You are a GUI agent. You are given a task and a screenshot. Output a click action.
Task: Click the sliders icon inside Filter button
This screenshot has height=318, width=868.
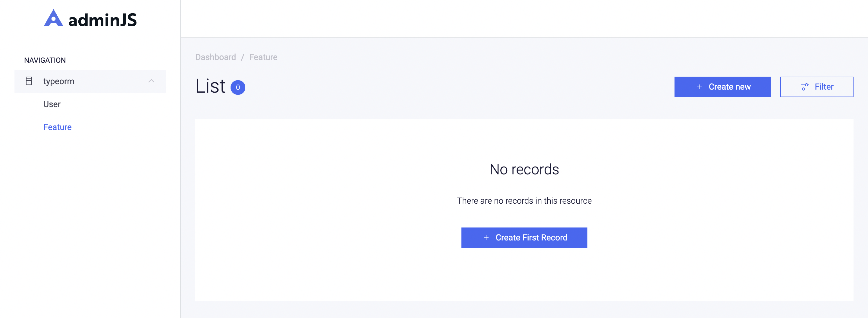tap(805, 87)
